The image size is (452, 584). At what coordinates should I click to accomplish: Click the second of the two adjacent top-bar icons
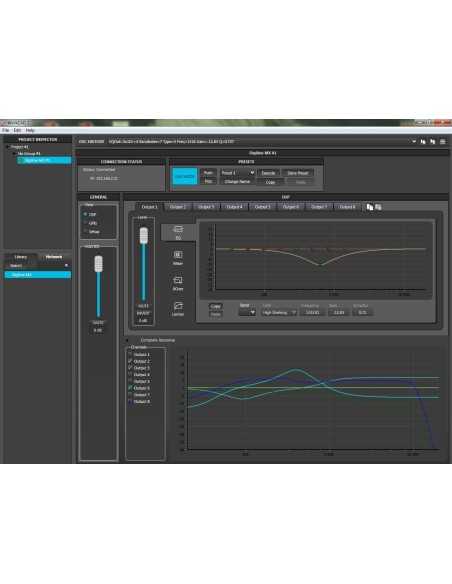tap(433, 142)
